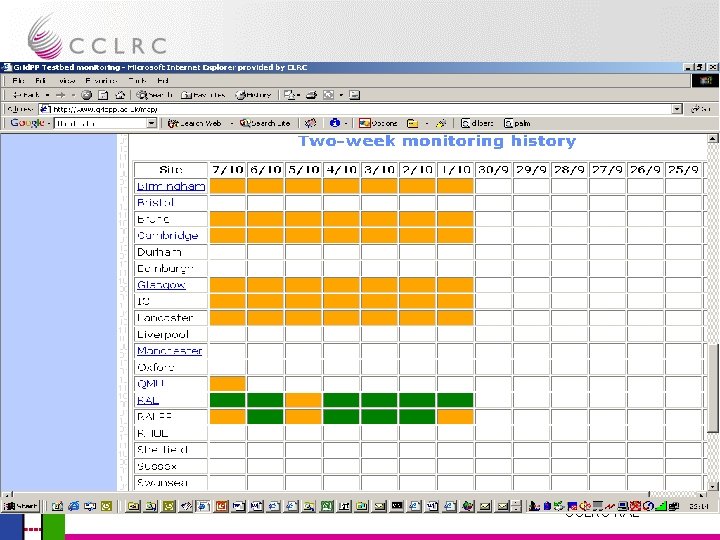The height and width of the screenshot is (540, 720).
Task: Click the yellow folder icon on Google toolbar
Action: (x=412, y=123)
